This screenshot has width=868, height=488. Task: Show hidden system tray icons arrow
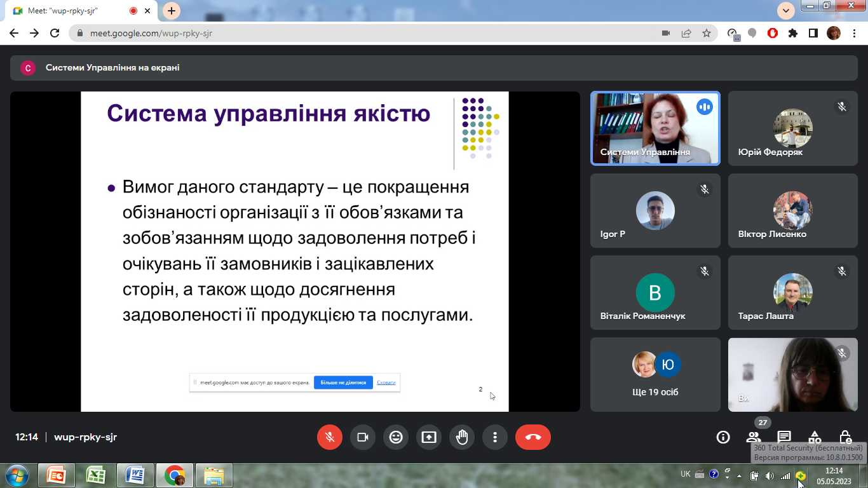(739, 475)
